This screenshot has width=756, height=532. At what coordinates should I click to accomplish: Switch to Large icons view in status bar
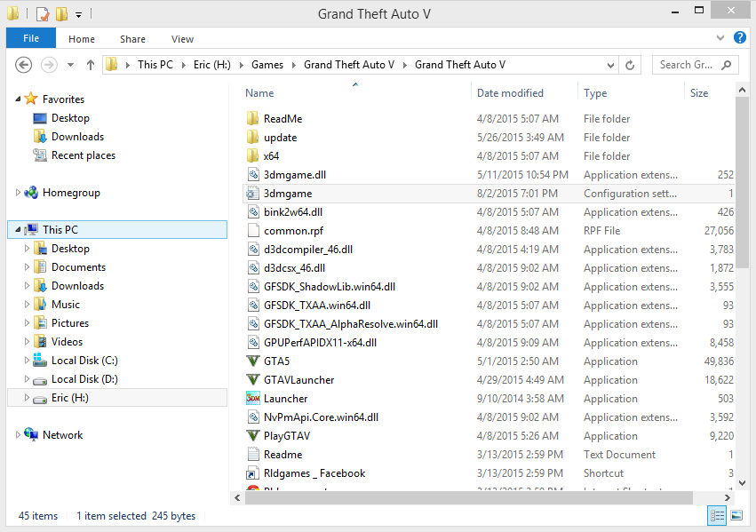736,516
